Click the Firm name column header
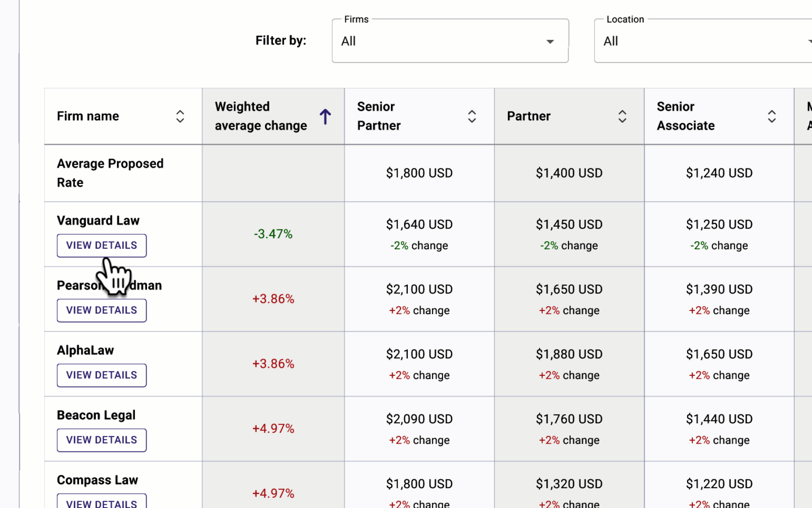Screen dimensions: 812x508 click(x=88, y=116)
